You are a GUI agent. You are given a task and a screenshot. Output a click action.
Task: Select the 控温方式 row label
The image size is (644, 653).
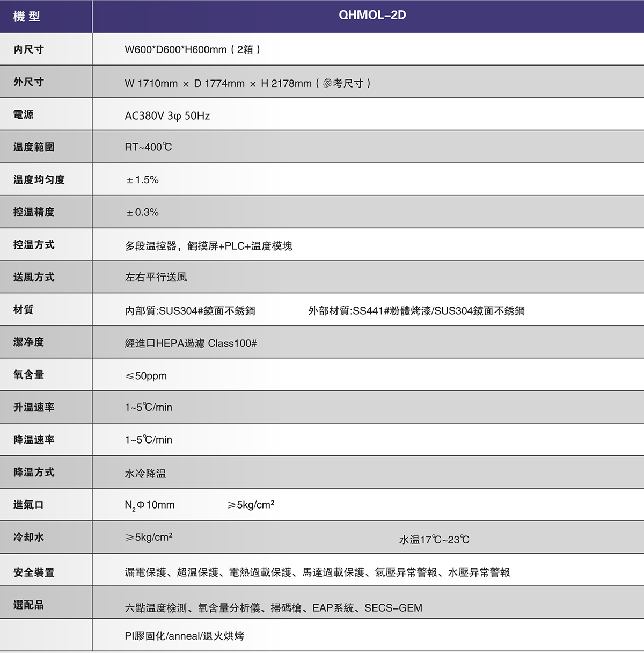point(34,245)
